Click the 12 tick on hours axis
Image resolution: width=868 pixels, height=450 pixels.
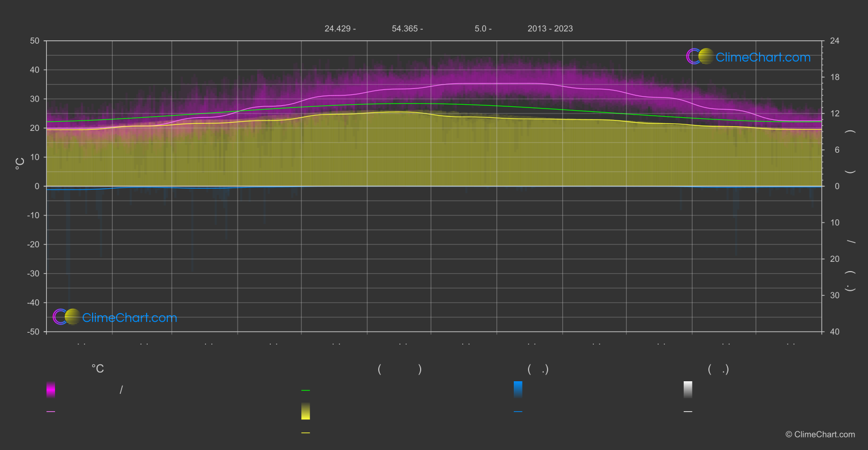tap(835, 113)
